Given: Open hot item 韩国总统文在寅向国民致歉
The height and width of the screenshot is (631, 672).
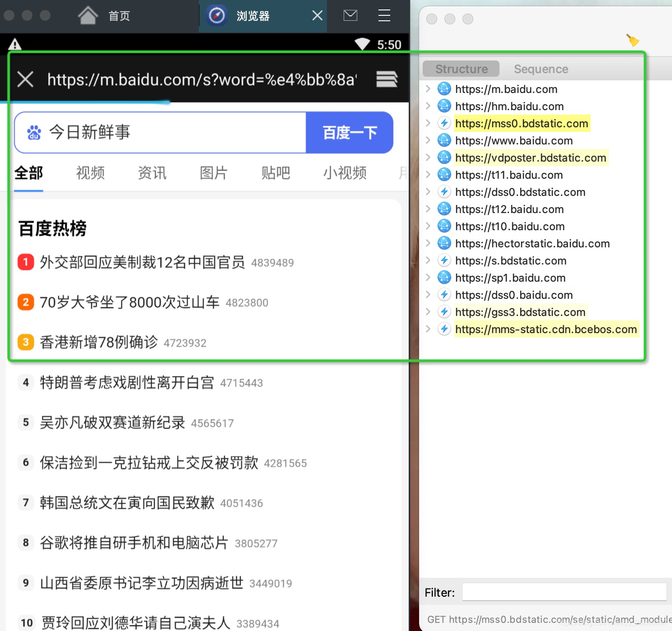Looking at the screenshot, I should [127, 502].
